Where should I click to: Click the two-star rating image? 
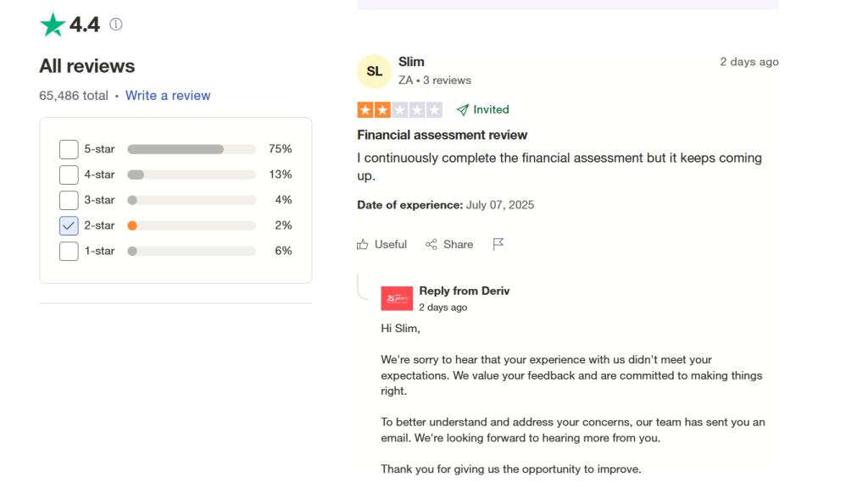[x=399, y=109]
